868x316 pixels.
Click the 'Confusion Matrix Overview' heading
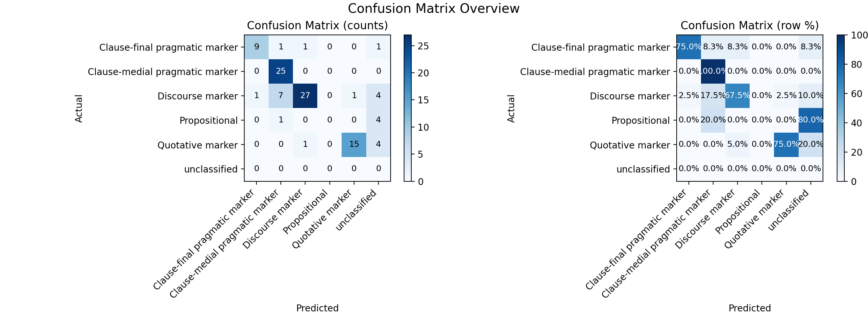click(434, 9)
